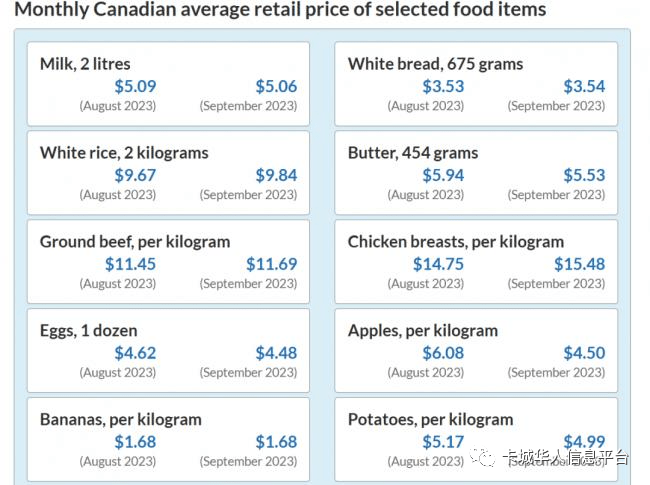The image size is (650, 485).
Task: Click the WeChat logo watermark icon
Action: point(484,458)
